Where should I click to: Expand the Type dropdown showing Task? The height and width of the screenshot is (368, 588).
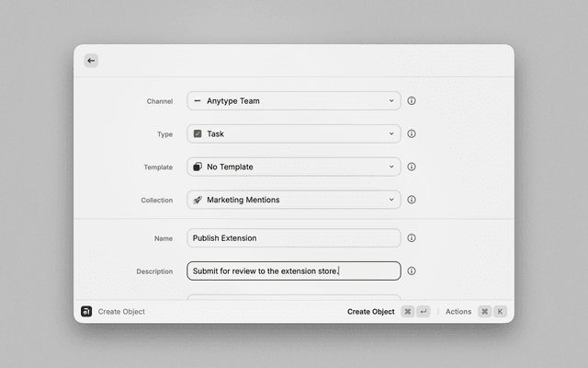click(x=294, y=134)
